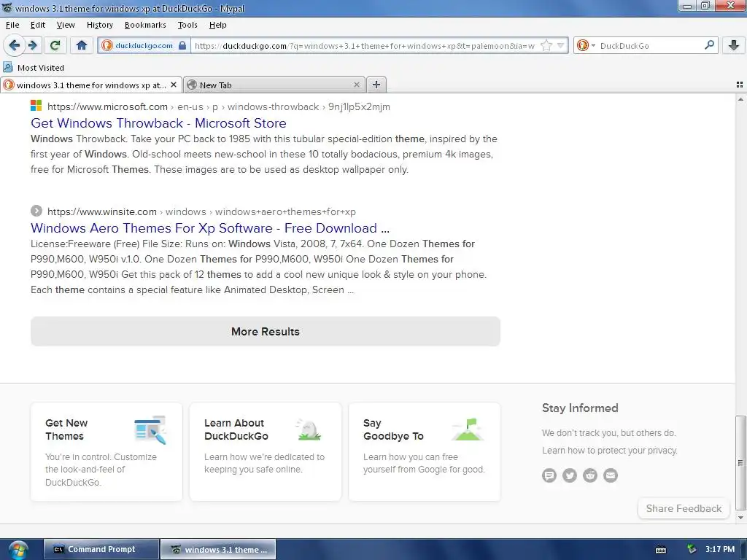Close the New Tab tab
Viewport: 747px width, 560px height.
point(356,85)
